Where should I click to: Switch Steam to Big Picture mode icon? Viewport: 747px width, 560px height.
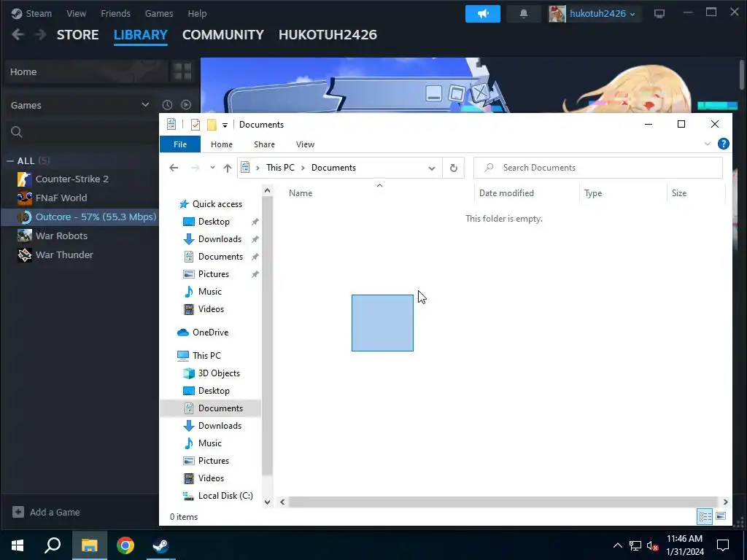point(659,14)
